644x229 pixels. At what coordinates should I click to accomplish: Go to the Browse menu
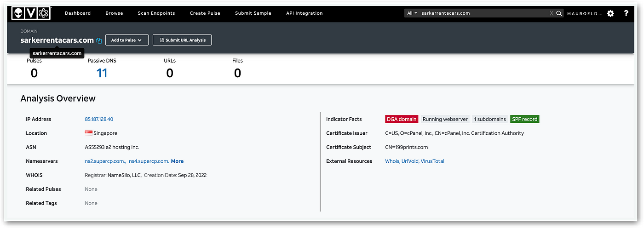114,13
